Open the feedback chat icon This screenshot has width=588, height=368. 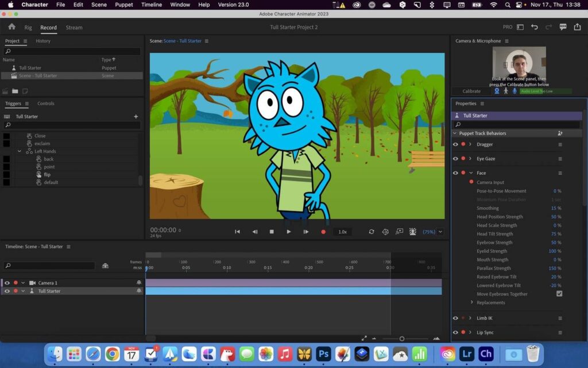click(563, 27)
